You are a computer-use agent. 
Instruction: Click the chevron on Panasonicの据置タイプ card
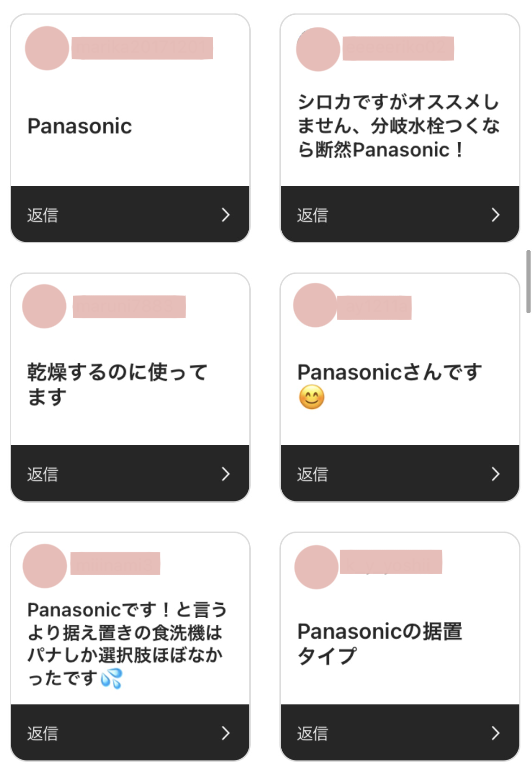(x=495, y=733)
